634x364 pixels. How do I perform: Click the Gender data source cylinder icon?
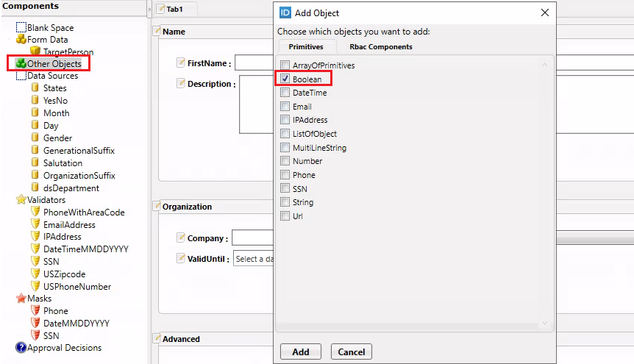(35, 138)
